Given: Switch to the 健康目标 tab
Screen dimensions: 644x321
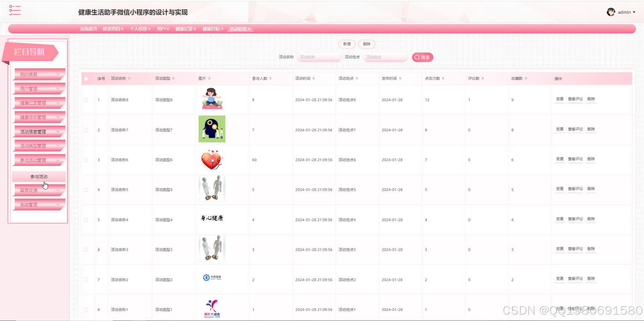Looking at the screenshot, I should pyautogui.click(x=211, y=29).
